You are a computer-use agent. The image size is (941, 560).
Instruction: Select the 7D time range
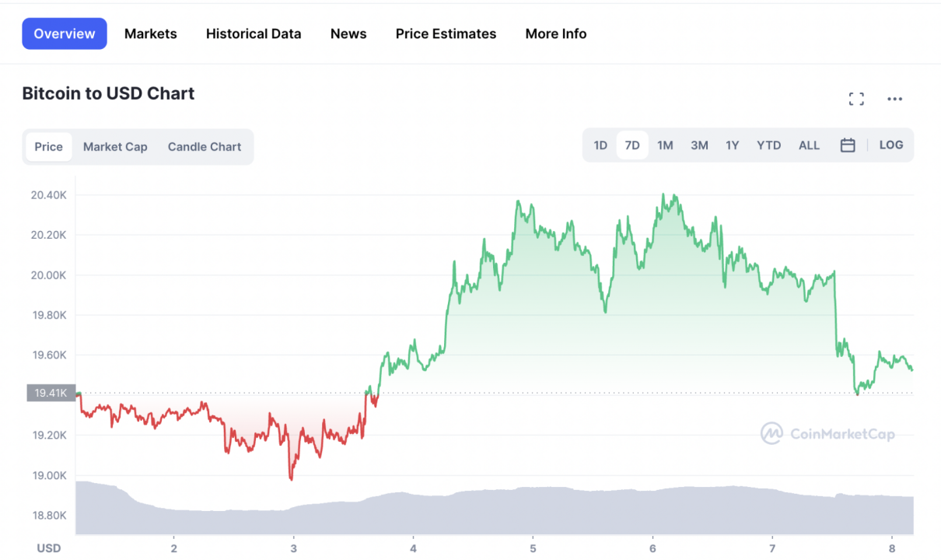(632, 145)
